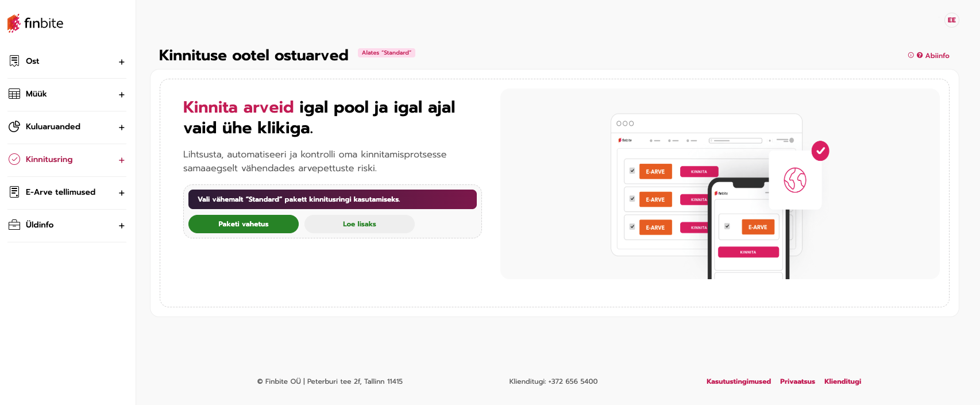Image resolution: width=980 pixels, height=405 pixels.
Task: Click the Üldinfo briefcase icon
Action: click(14, 225)
